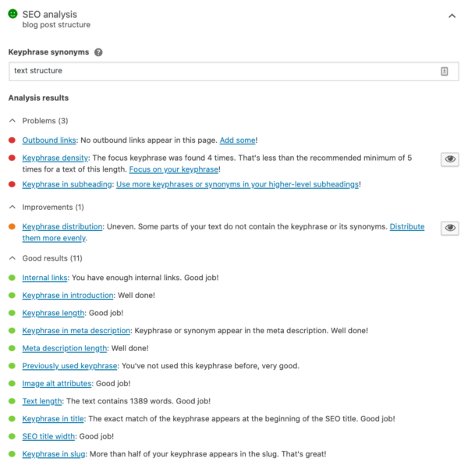The height and width of the screenshot is (476, 468).
Task: Click green bullet beside Text length
Action: [12, 401]
